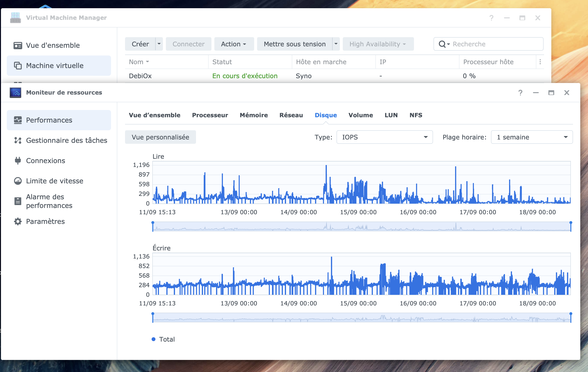
Task: Click the Vue personnalisée button
Action: coord(160,137)
